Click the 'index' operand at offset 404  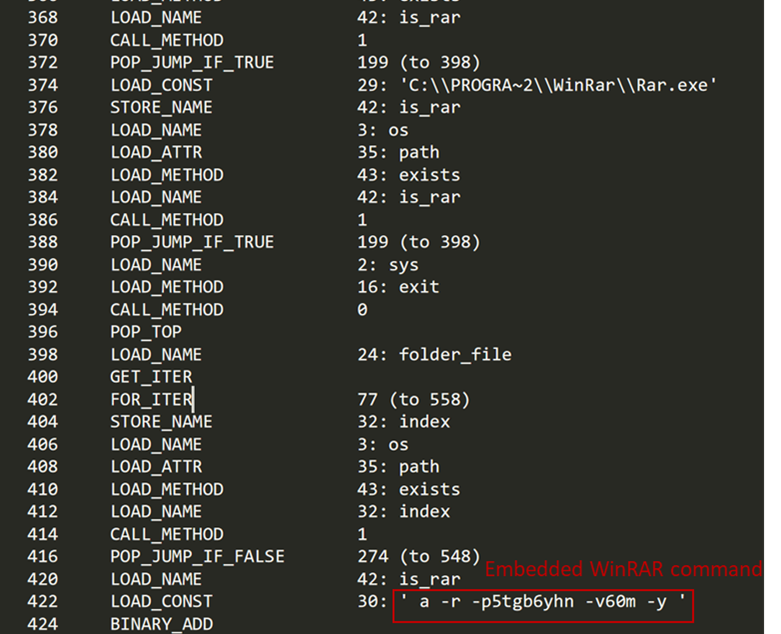(x=424, y=422)
